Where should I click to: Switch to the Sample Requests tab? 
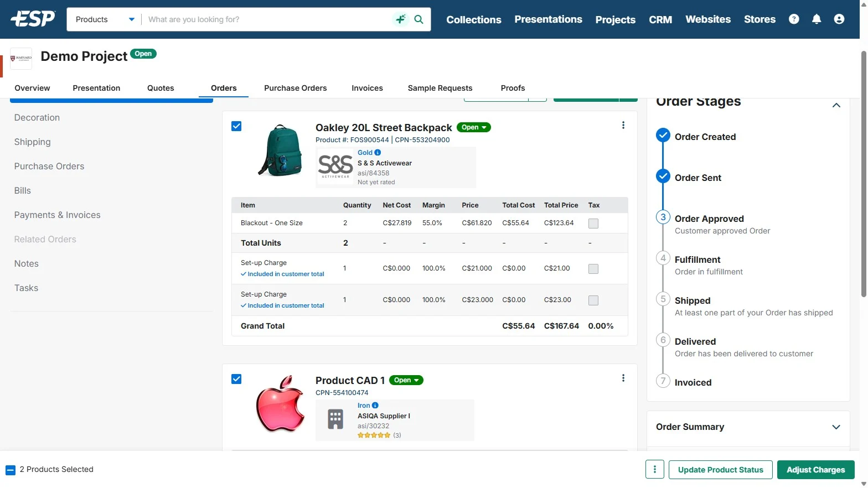click(440, 88)
